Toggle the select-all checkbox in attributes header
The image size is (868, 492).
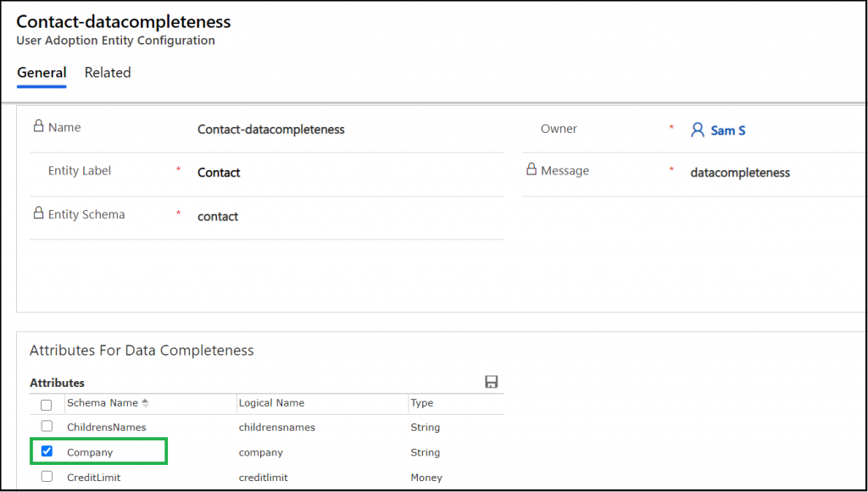tap(47, 404)
